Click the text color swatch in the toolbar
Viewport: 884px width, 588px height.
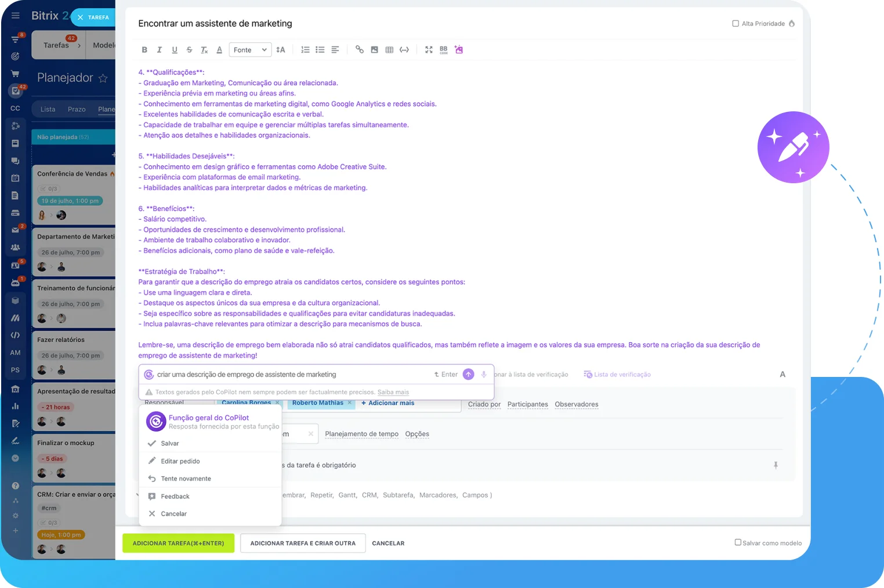pyautogui.click(x=219, y=50)
